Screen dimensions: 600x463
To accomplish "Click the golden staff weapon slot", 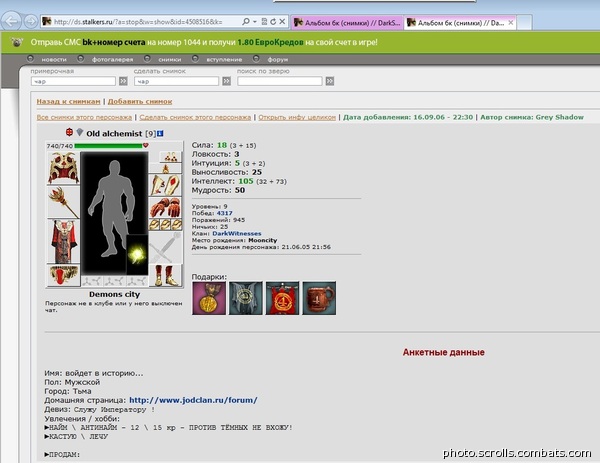I will (63, 202).
